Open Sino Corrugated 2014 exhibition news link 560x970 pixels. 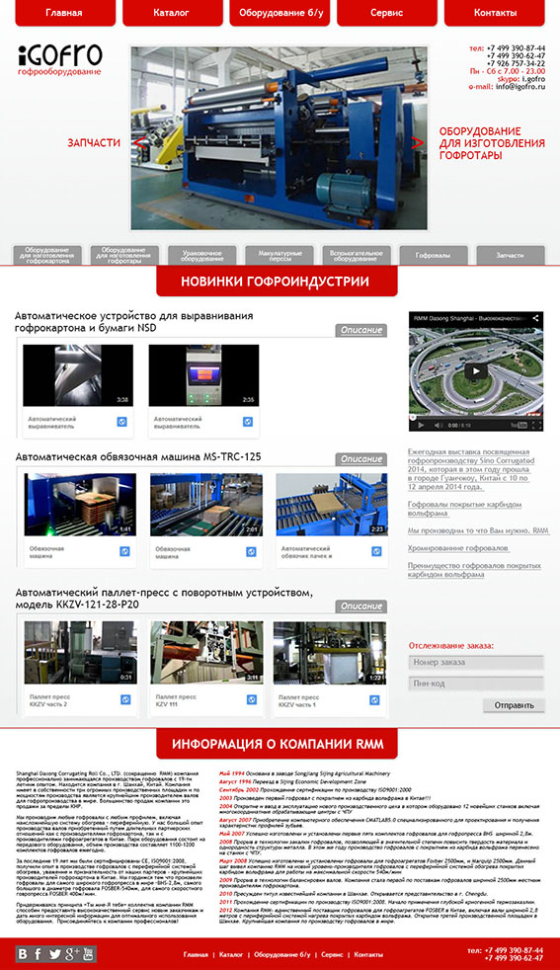pyautogui.click(x=471, y=469)
